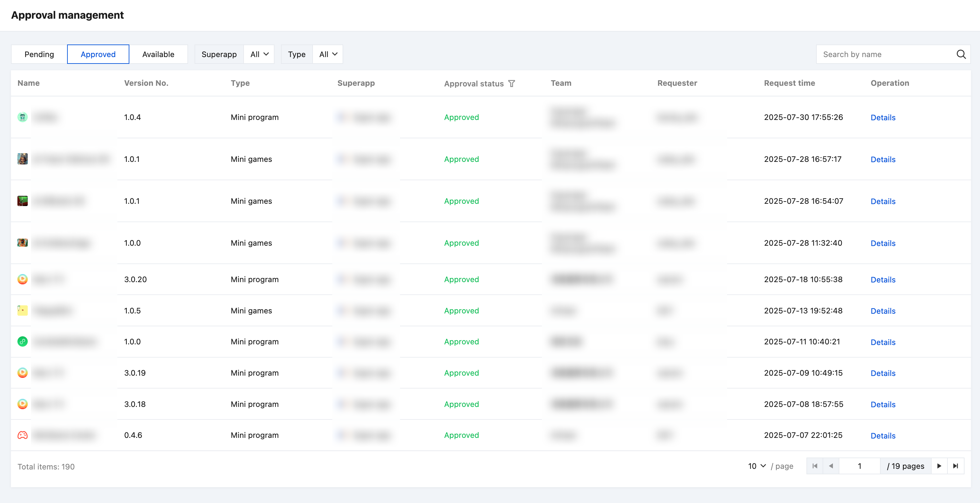Screen dimensions: 980x503
Task: Open Details for version 1.0.4 row
Action: [x=883, y=117]
